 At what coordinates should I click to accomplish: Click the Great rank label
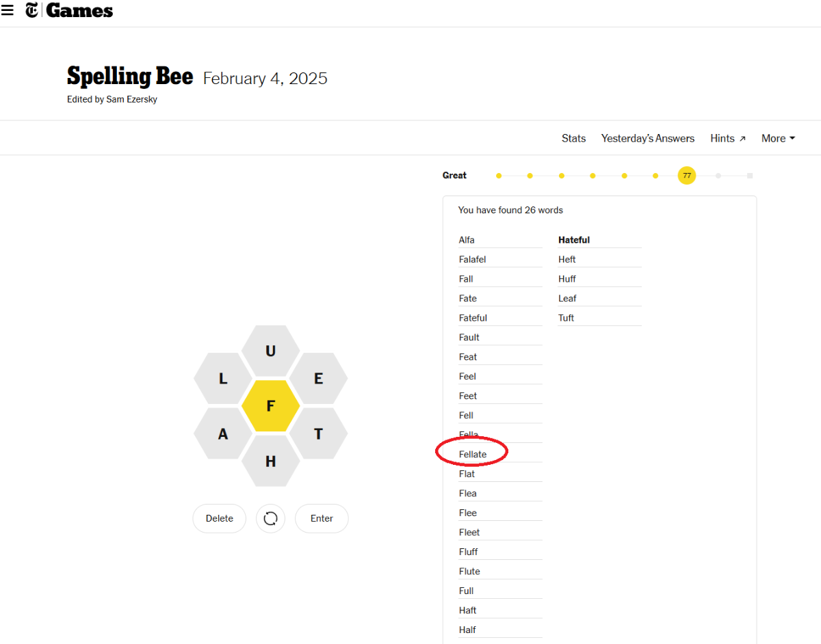pyautogui.click(x=454, y=176)
